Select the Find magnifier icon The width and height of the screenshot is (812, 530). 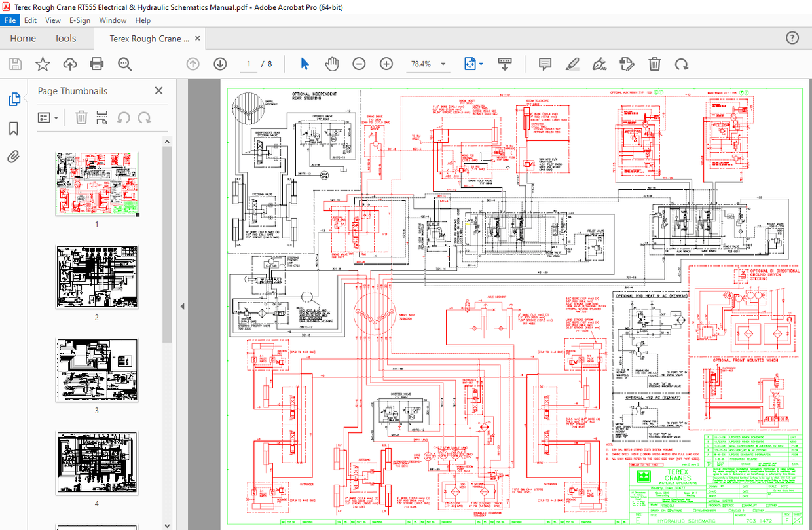click(x=124, y=64)
